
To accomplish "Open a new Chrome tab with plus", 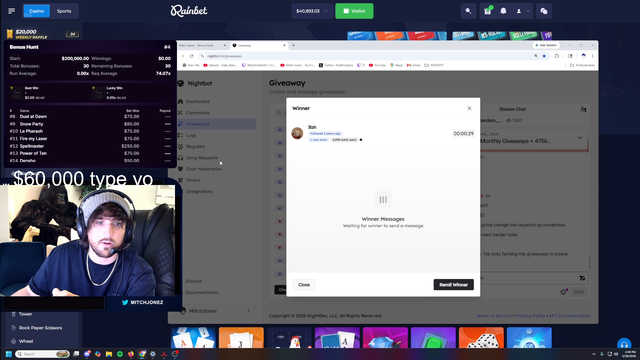I will 293,45.
